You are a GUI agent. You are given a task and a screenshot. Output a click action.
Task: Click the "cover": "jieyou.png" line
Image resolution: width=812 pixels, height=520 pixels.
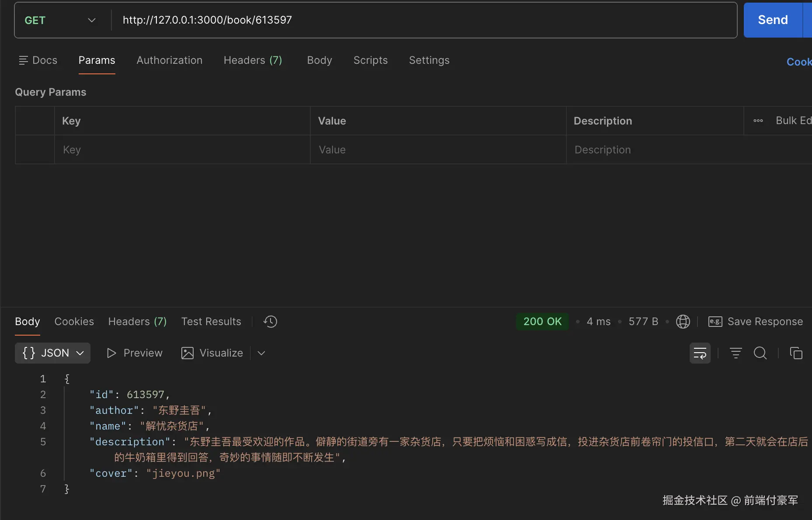click(155, 473)
